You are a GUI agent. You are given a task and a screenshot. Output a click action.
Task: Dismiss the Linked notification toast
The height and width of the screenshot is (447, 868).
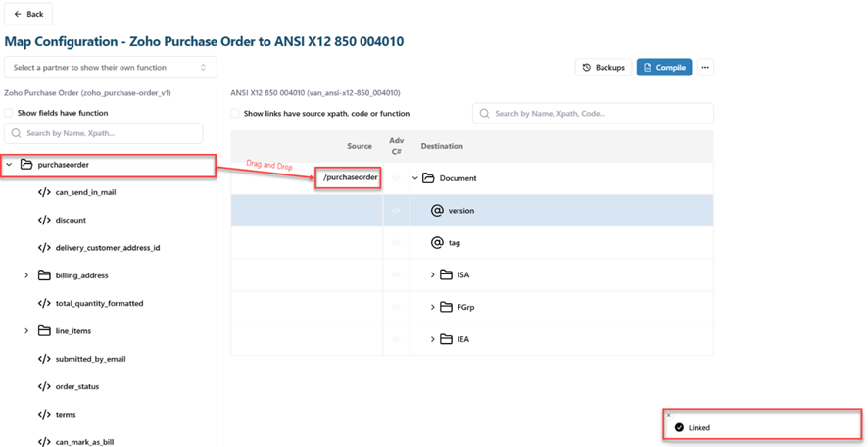(669, 415)
